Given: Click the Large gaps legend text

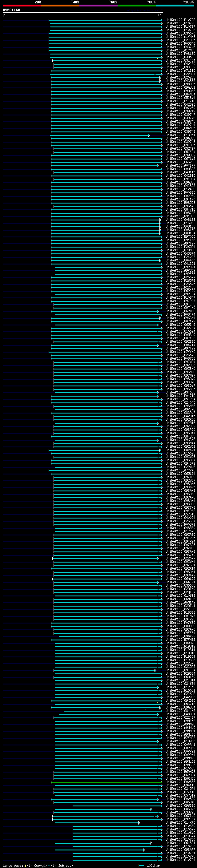Looking at the screenshot, I should [38, 865].
